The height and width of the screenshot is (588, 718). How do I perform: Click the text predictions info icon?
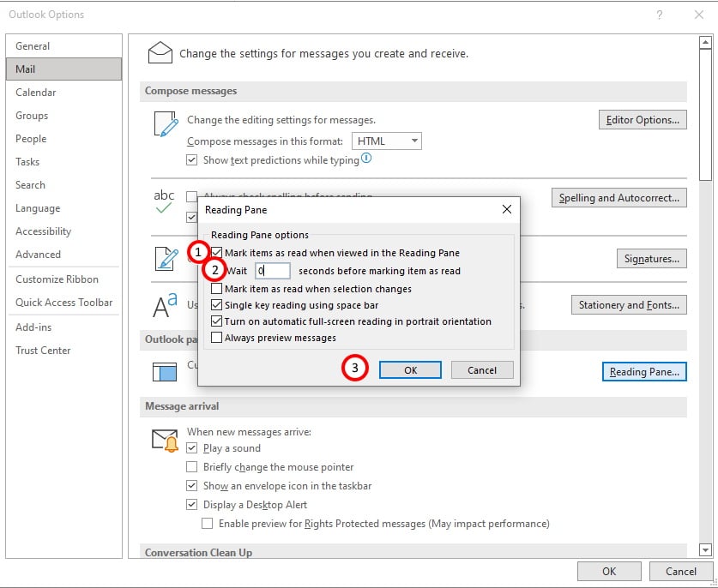367,159
